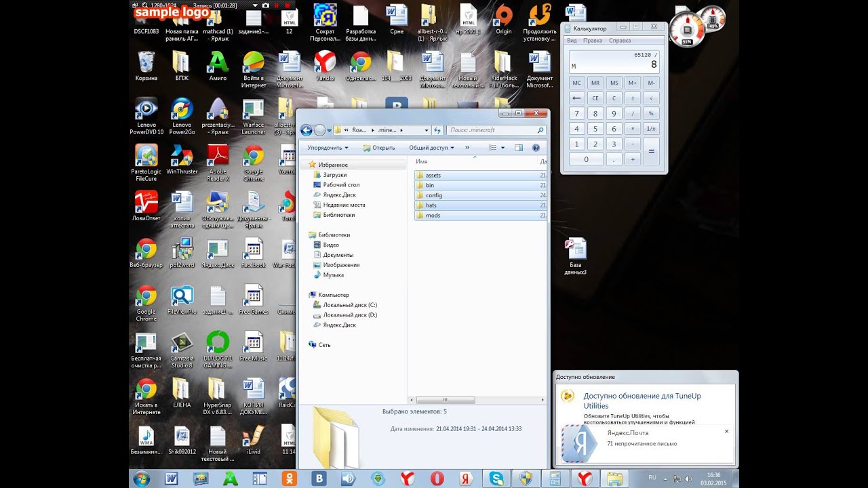Select the Yandex desktop shortcut

(x=325, y=66)
